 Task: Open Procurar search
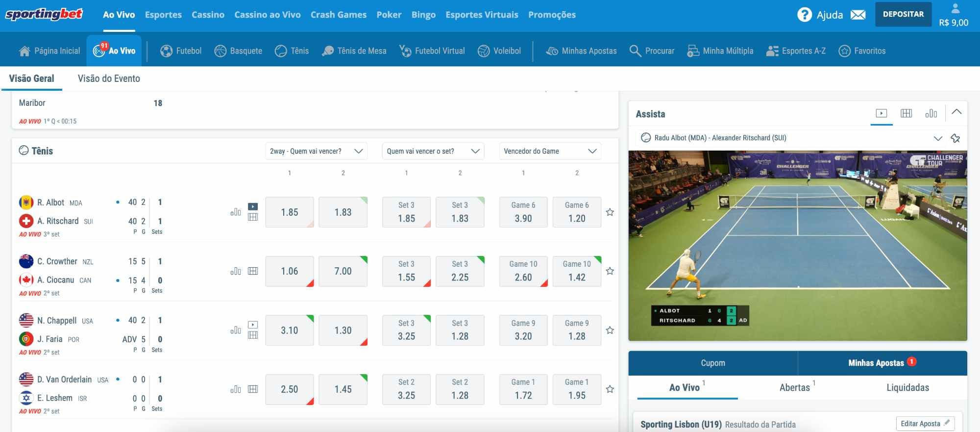tap(652, 51)
